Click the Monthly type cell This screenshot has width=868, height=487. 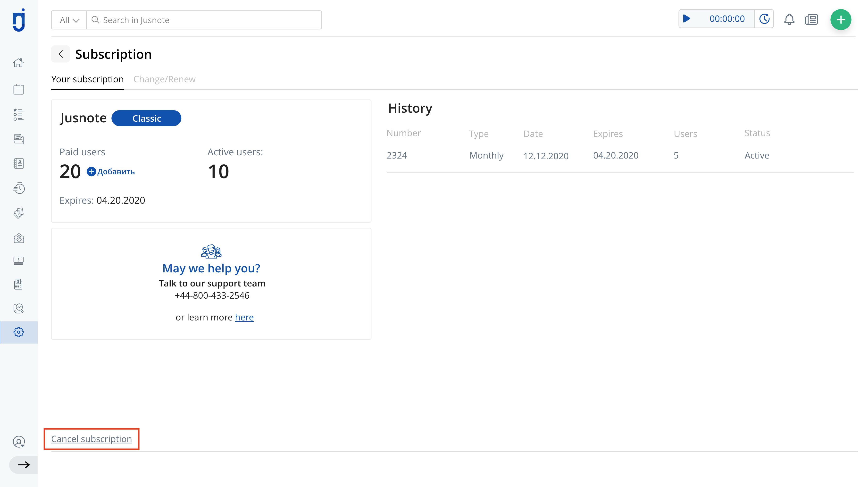tap(486, 155)
